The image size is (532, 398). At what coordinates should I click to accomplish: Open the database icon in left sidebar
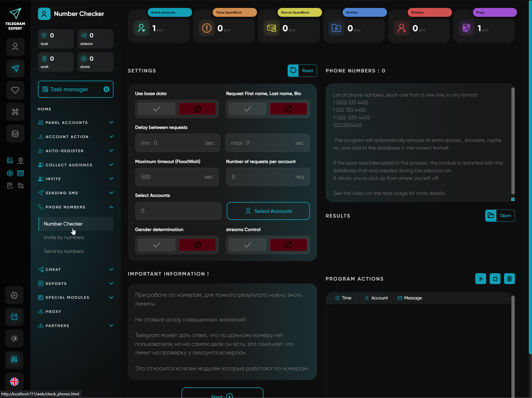[x=15, y=134]
